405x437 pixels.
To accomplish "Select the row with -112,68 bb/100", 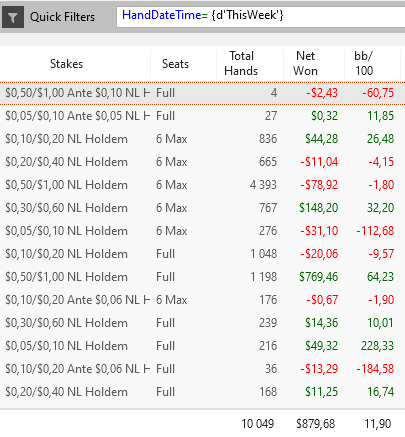I will (x=202, y=231).
